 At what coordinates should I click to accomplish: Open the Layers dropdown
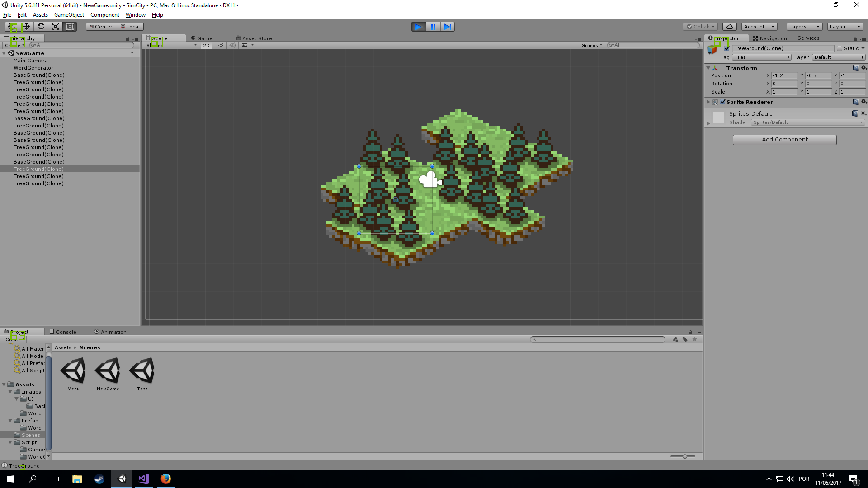[804, 27]
